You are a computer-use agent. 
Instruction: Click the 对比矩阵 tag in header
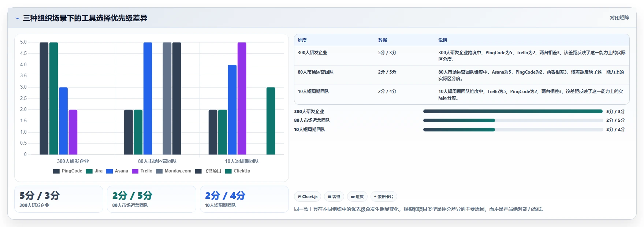(x=619, y=18)
